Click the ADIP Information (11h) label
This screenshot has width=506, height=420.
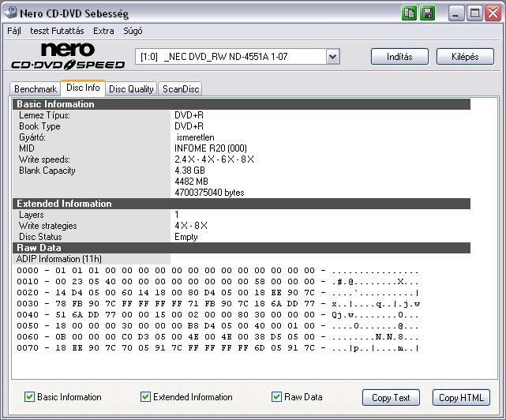click(59, 259)
